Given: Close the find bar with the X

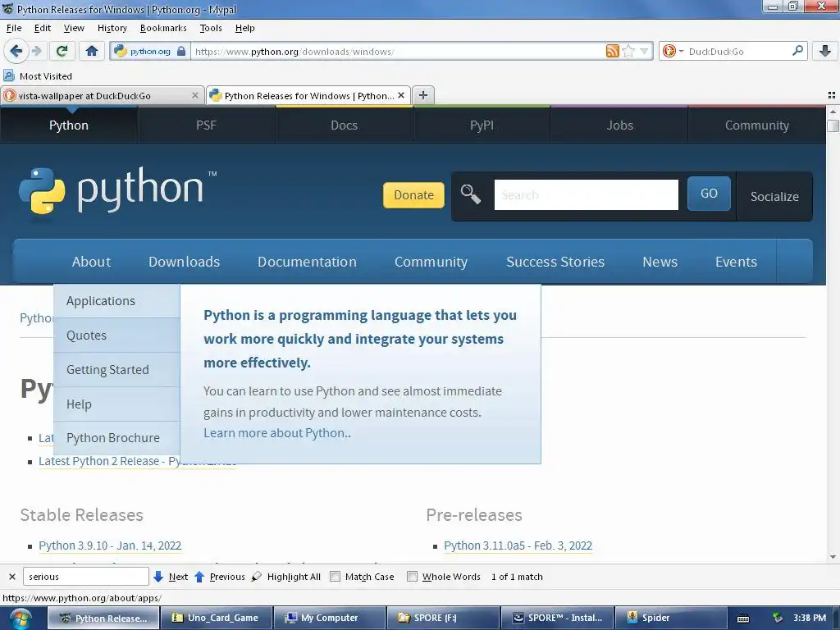Looking at the screenshot, I should pyautogui.click(x=11, y=577).
